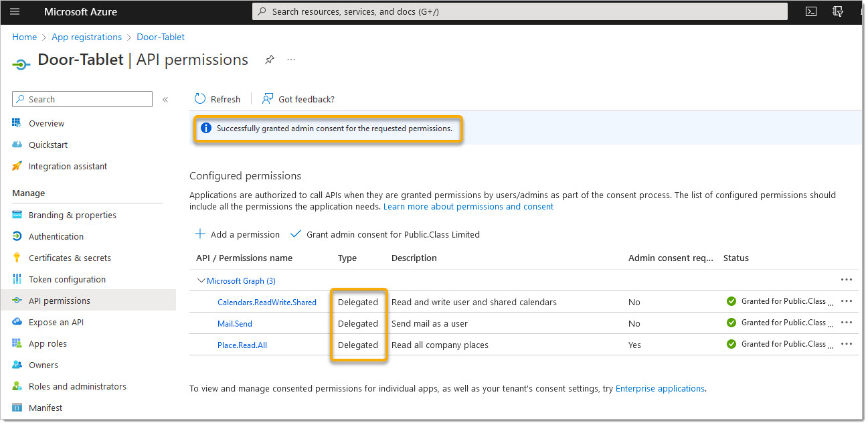868x425 pixels.
Task: Click Microsoft Graph (3) link
Action: 241,280
